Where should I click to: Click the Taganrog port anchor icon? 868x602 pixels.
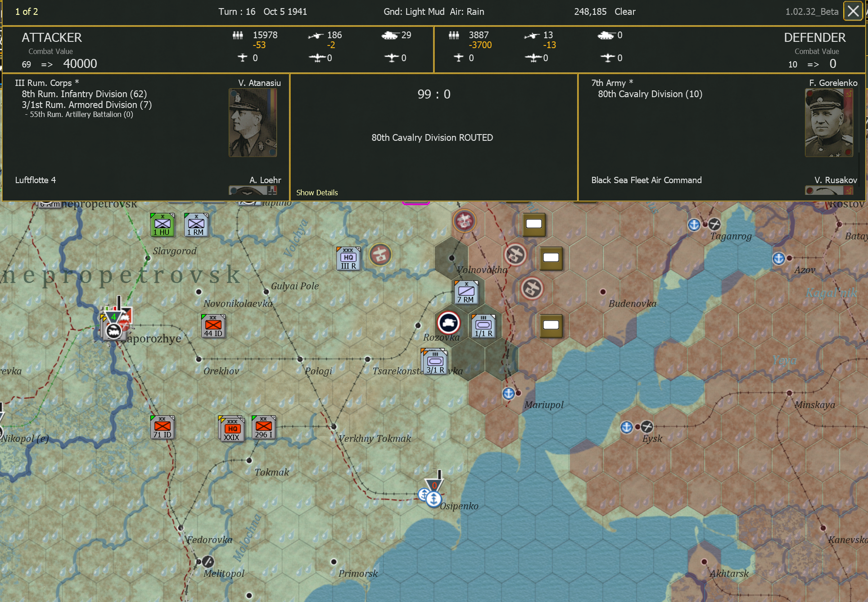tap(694, 225)
